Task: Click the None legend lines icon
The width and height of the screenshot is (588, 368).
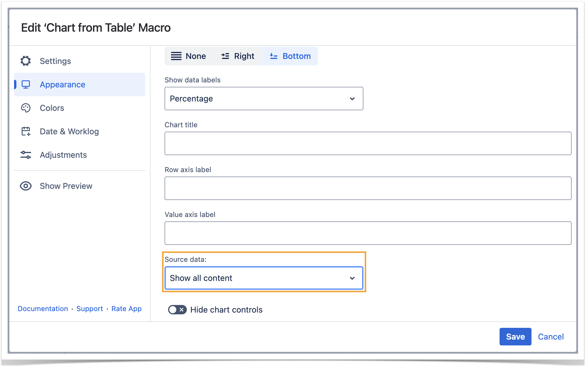Action: pyautogui.click(x=176, y=56)
